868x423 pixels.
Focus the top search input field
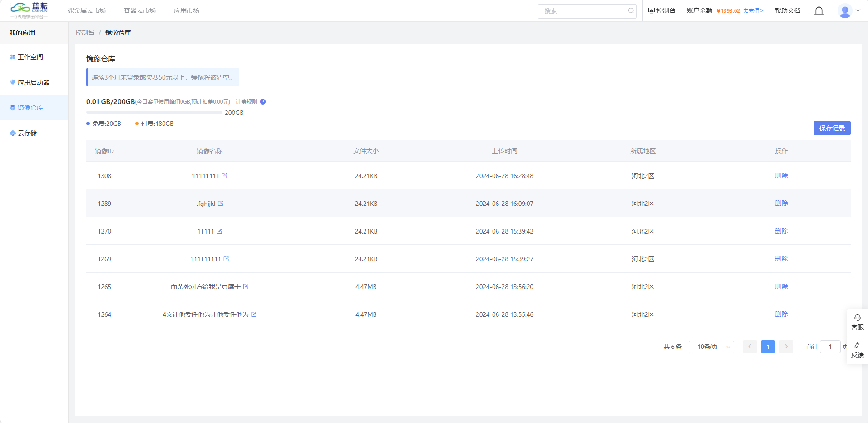(587, 11)
